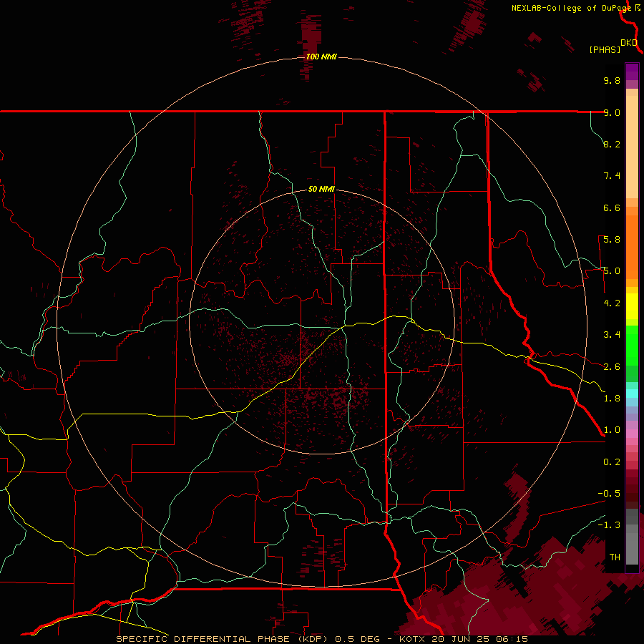Image resolution: width=644 pixels, height=644 pixels.
Task: Click the bright green segment of color bar
Action: (x=632, y=345)
